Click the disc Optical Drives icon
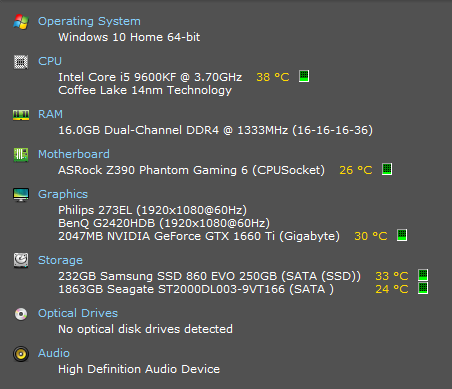 click(x=21, y=314)
